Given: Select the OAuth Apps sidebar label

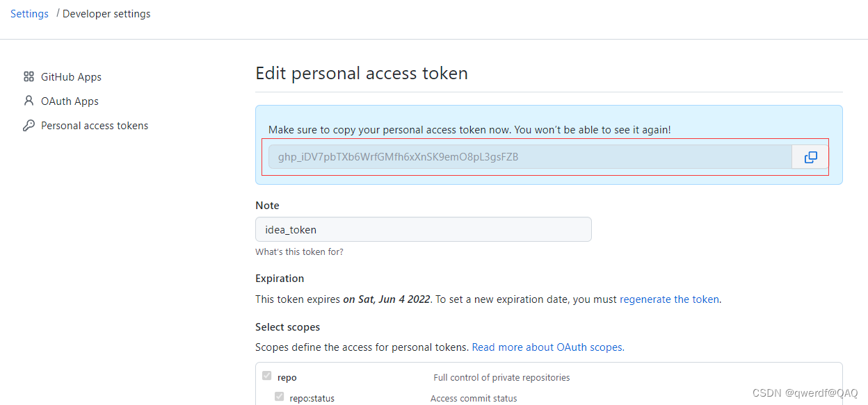Looking at the screenshot, I should tap(70, 101).
